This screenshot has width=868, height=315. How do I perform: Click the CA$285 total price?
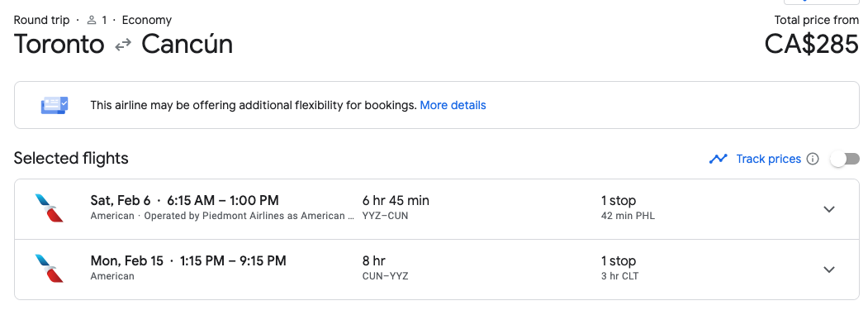(x=812, y=45)
